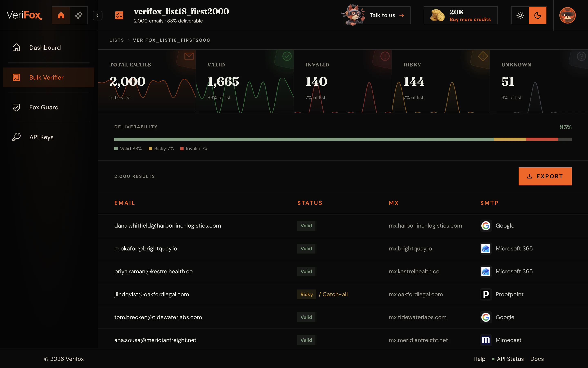588x368 pixels.
Task: Open the user avatar profile
Action: [567, 15]
